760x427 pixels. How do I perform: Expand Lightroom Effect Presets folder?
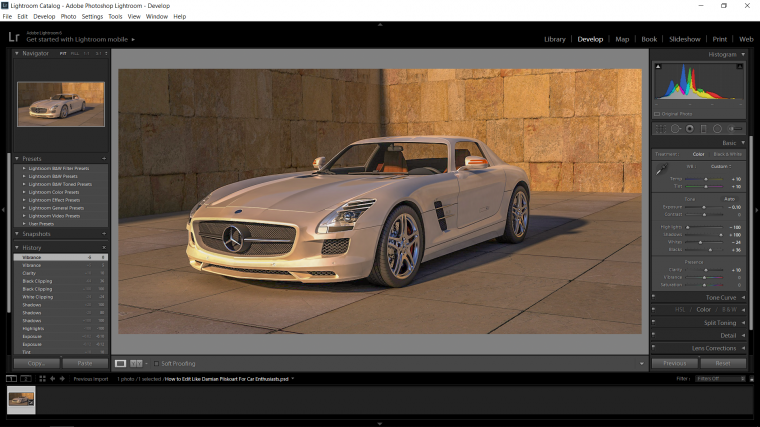[24, 200]
